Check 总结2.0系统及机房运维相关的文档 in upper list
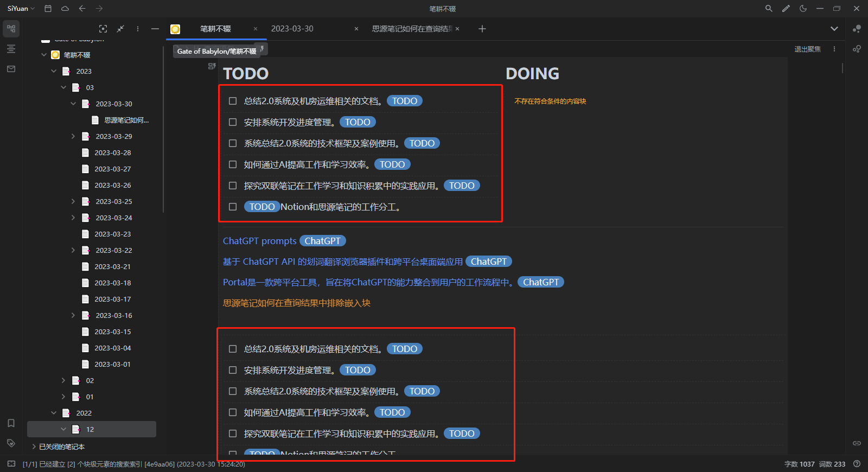Screen dimensions: 868x472 [233, 101]
